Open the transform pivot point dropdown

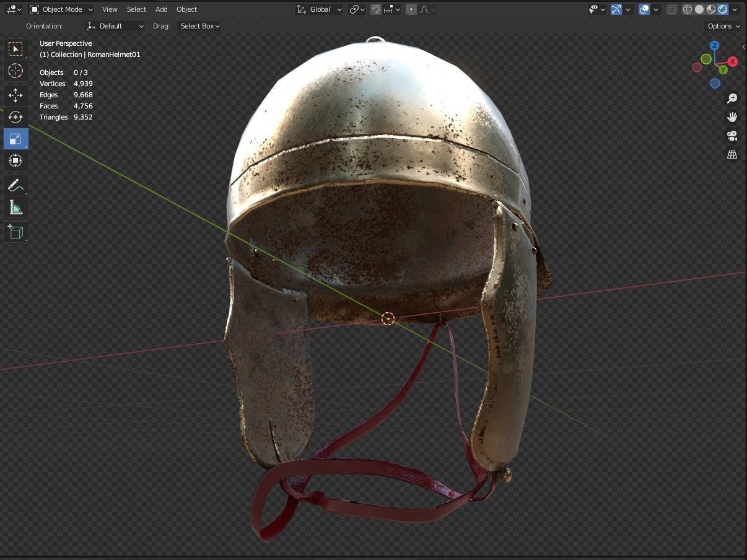coord(357,9)
